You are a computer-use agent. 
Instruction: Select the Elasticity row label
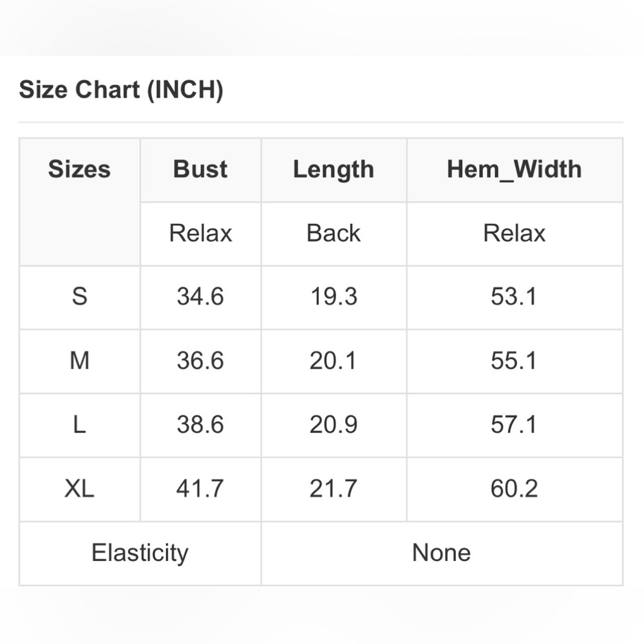[x=140, y=553]
